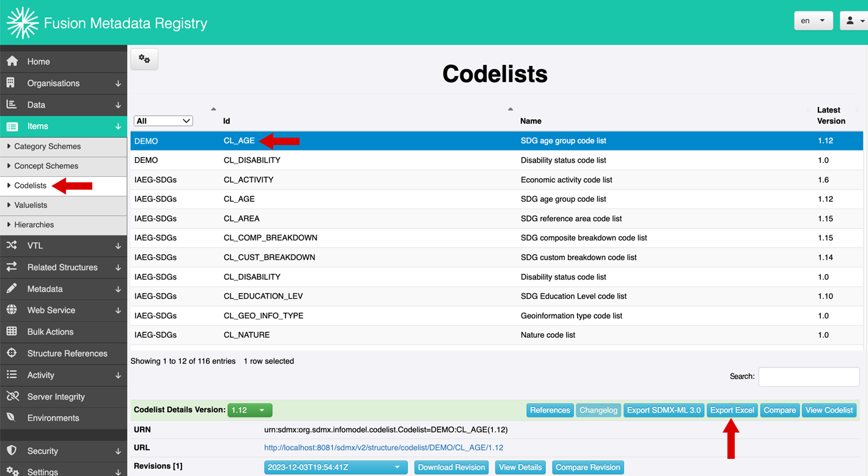The image size is (868, 476).
Task: Click the VTL shuffle icon
Action: (12, 245)
